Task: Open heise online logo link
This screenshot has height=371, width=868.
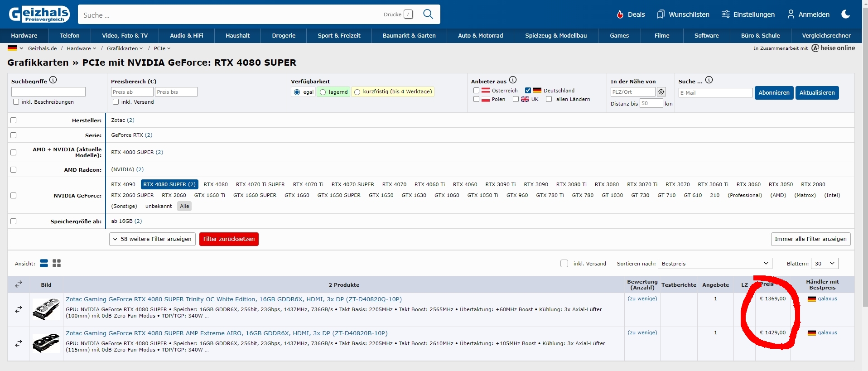Action: (833, 48)
